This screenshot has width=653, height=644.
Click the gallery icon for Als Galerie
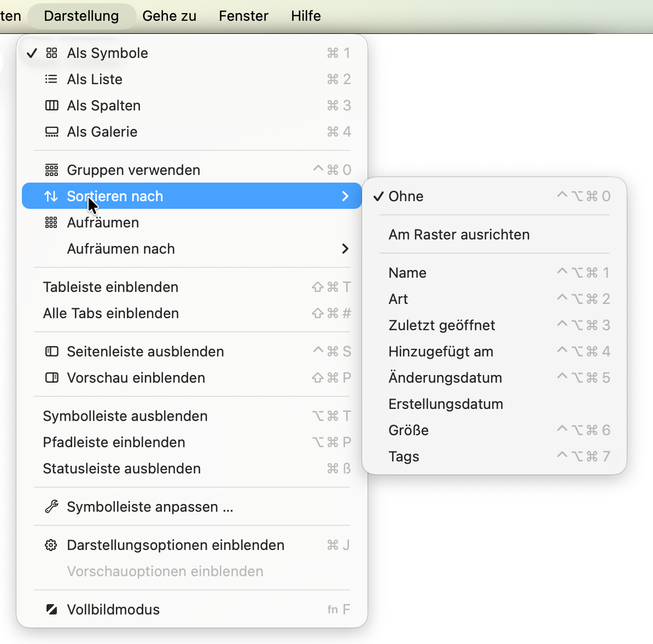(51, 132)
